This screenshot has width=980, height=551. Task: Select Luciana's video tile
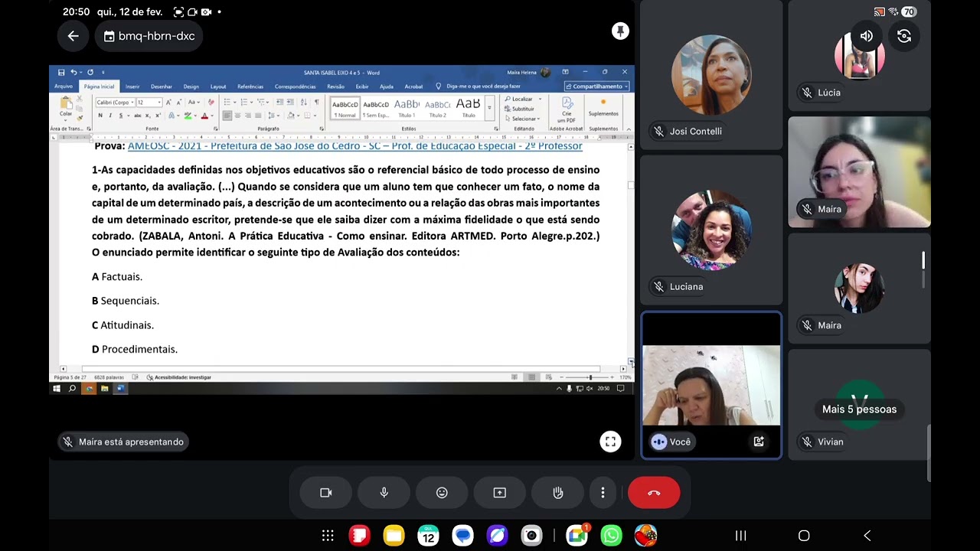click(x=711, y=230)
